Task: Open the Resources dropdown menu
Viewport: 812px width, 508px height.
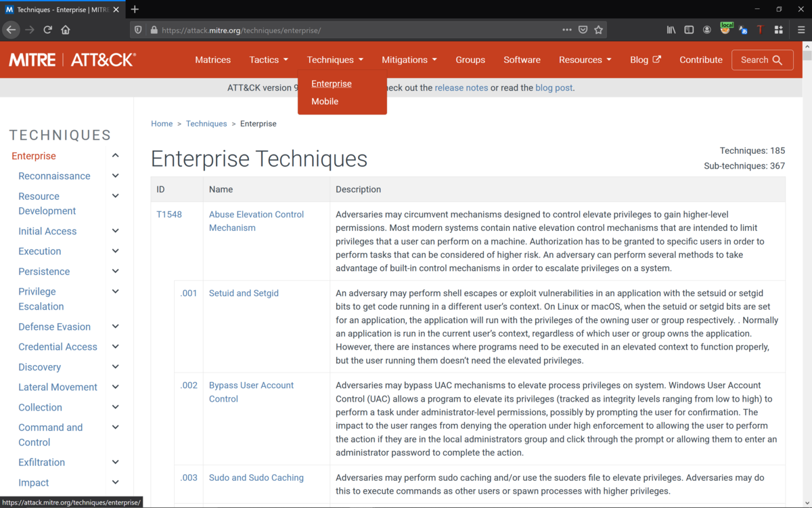Action: click(585, 60)
